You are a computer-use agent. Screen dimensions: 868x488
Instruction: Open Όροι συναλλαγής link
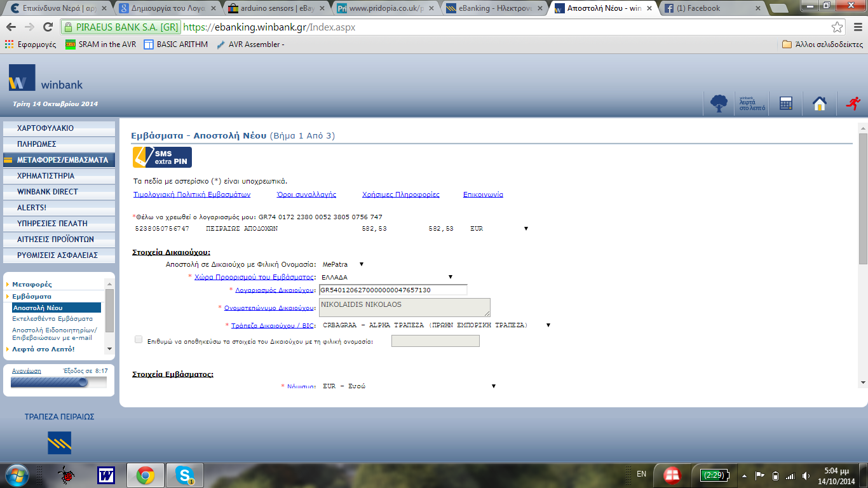pyautogui.click(x=306, y=194)
